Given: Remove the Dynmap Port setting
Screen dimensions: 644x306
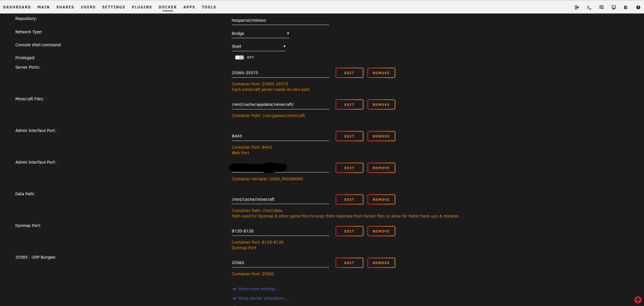Looking at the screenshot, I should point(381,231).
